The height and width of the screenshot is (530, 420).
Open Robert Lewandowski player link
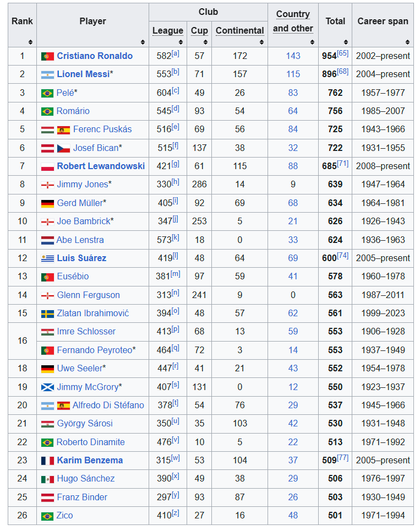(x=101, y=166)
